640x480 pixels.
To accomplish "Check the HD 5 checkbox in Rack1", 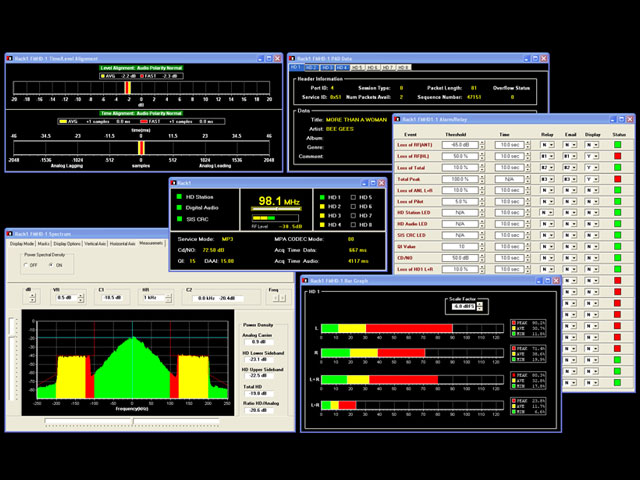I will [x=353, y=197].
